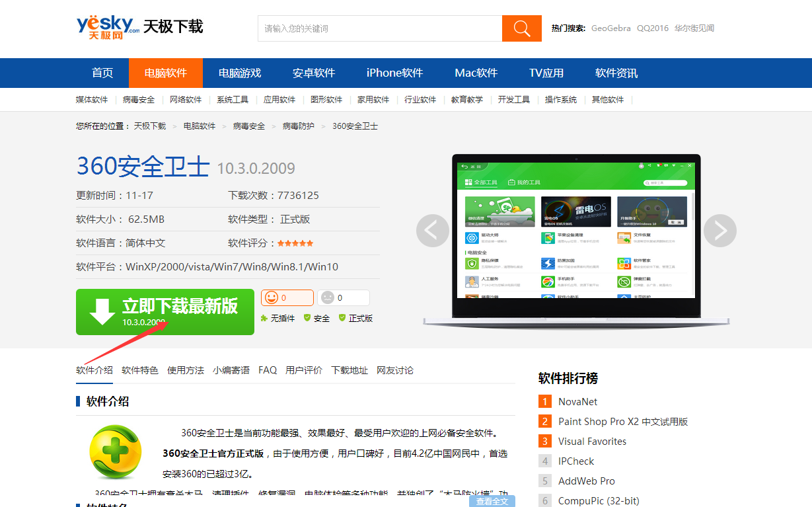Open the 行业软件 subcategory
The height and width of the screenshot is (507, 812).
point(420,100)
